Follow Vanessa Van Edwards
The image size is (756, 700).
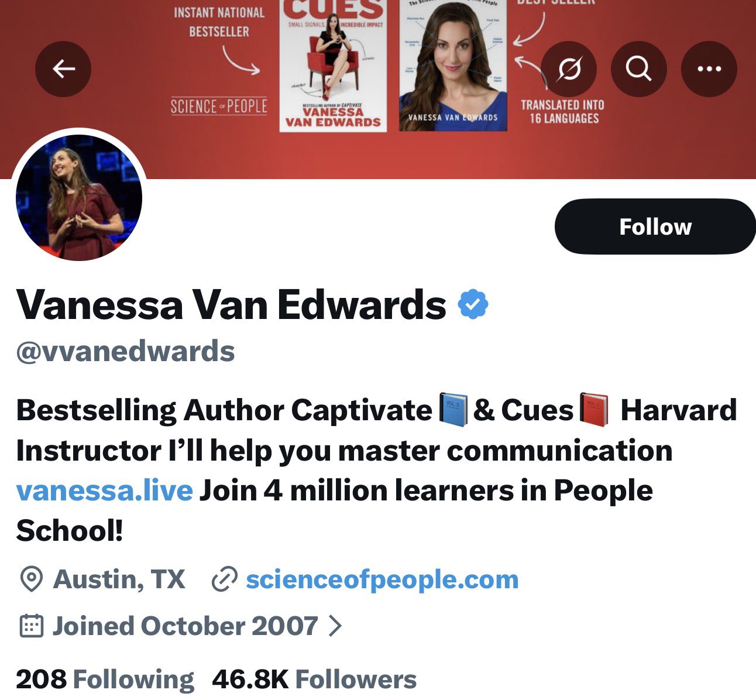[655, 227]
